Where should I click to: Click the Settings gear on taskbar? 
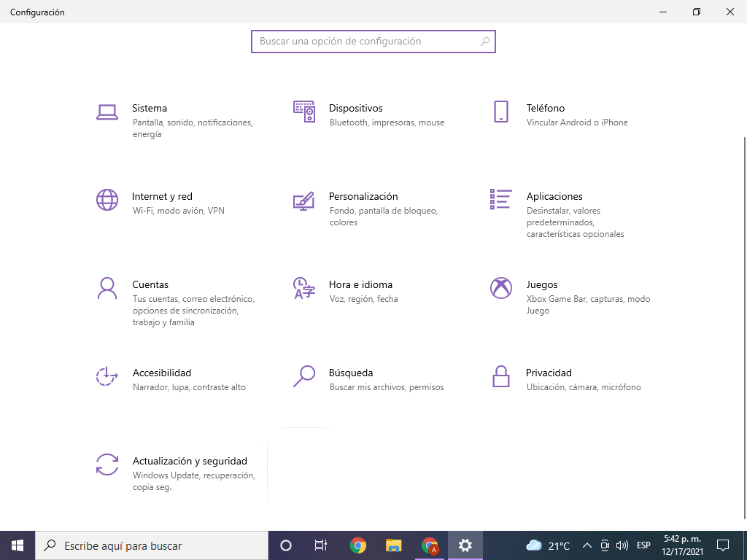tap(465, 545)
